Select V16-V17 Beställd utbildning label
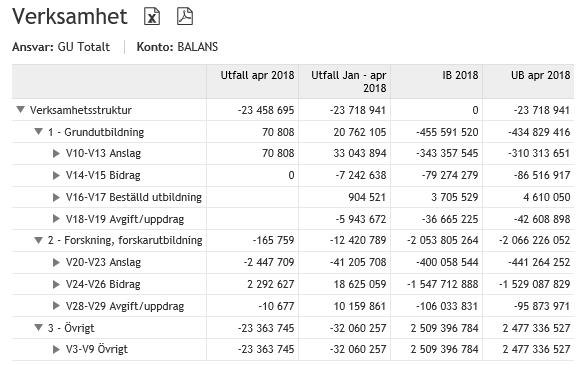Image resolution: width=586 pixels, height=365 pixels. [x=134, y=197]
